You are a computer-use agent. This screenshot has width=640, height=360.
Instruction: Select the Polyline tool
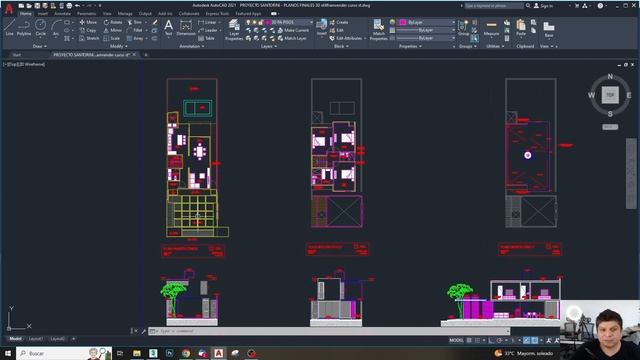pos(24,28)
